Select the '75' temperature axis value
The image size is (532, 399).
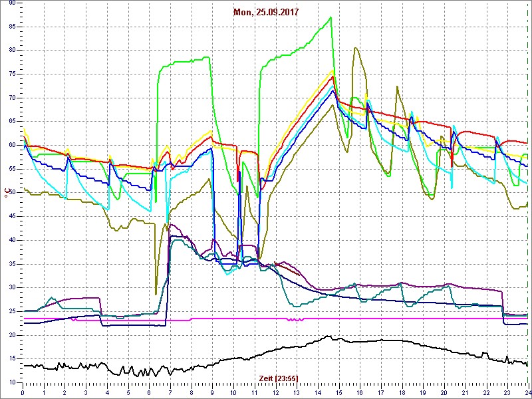pyautogui.click(x=12, y=74)
